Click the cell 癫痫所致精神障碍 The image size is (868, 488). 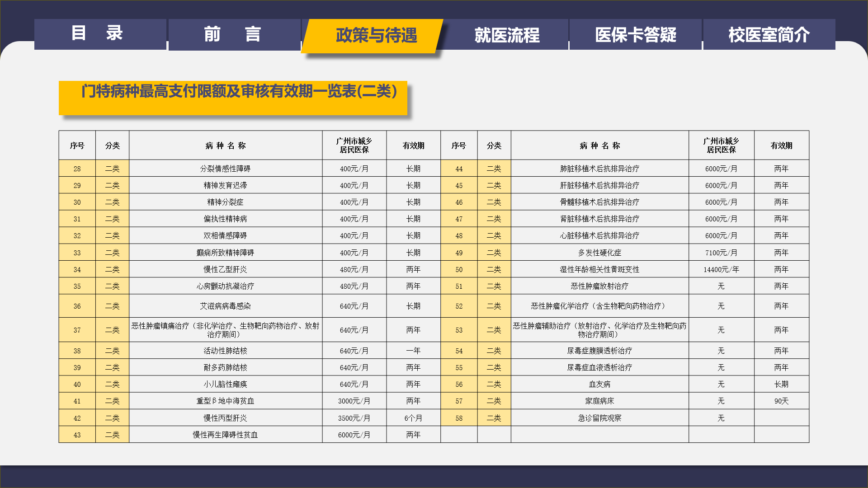click(226, 253)
